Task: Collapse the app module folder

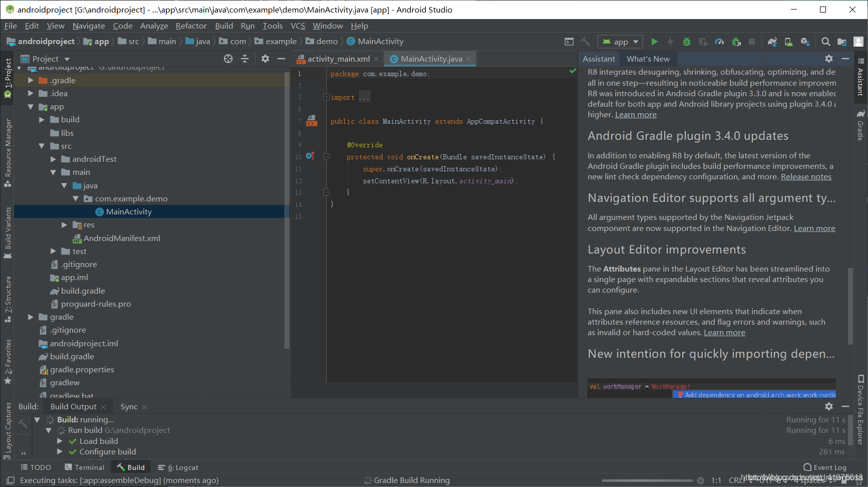Action: point(31,107)
